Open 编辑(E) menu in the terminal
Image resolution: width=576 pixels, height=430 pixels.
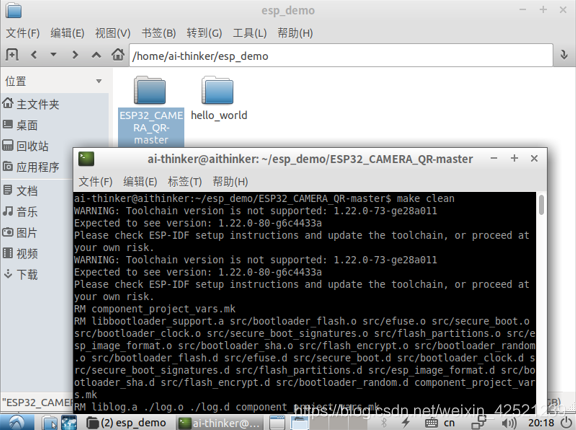tap(140, 182)
